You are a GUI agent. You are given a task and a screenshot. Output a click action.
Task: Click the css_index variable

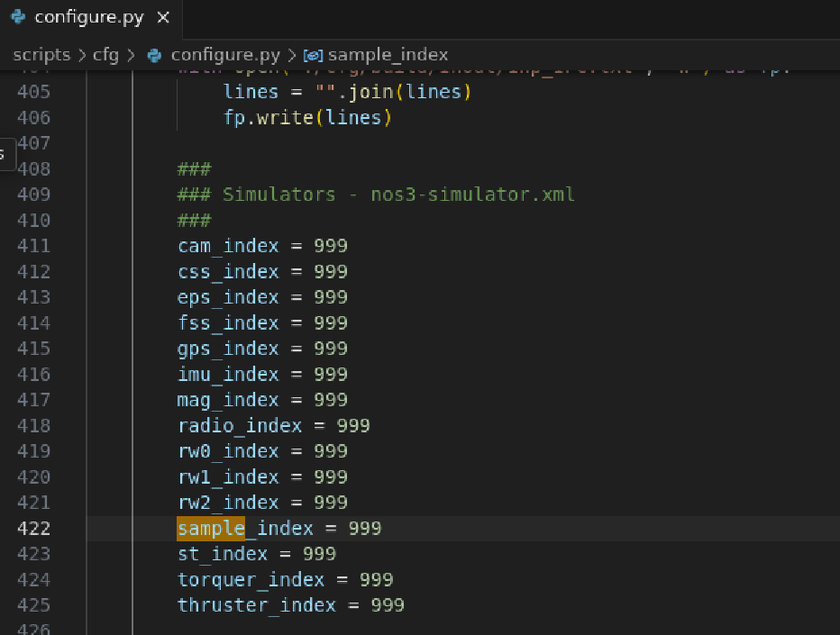[228, 272]
